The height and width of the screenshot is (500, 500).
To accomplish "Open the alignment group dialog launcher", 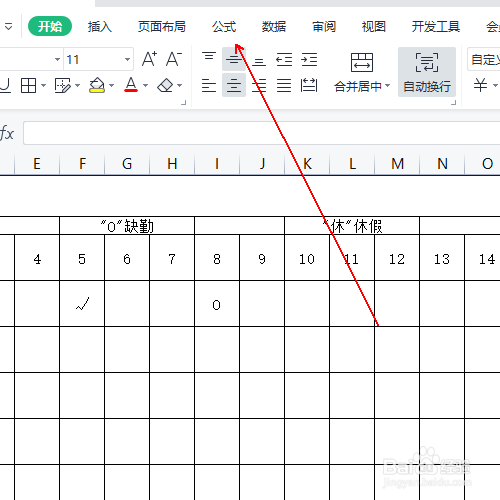I will click(453, 102).
